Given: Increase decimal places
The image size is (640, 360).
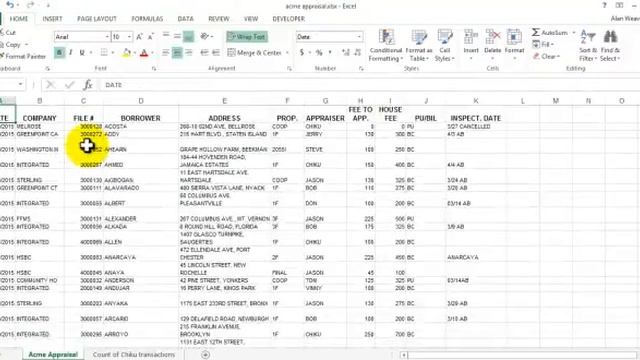Looking at the screenshot, I should tap(346, 53).
